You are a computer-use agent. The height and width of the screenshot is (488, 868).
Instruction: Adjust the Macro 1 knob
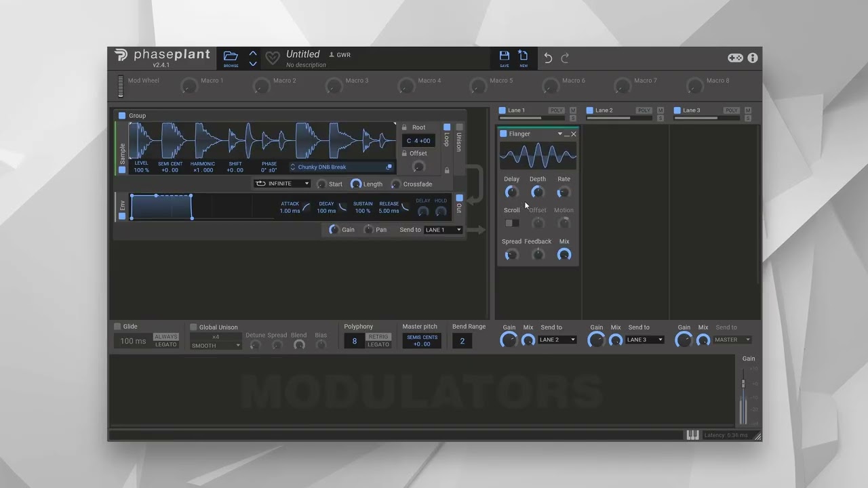[x=189, y=86]
